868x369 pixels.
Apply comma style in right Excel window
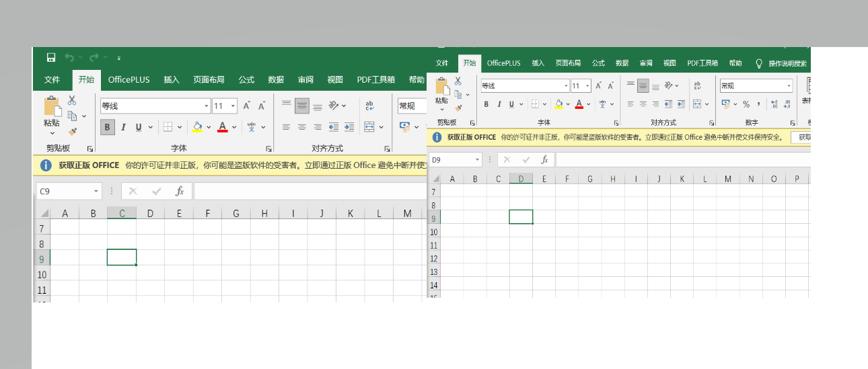point(758,104)
